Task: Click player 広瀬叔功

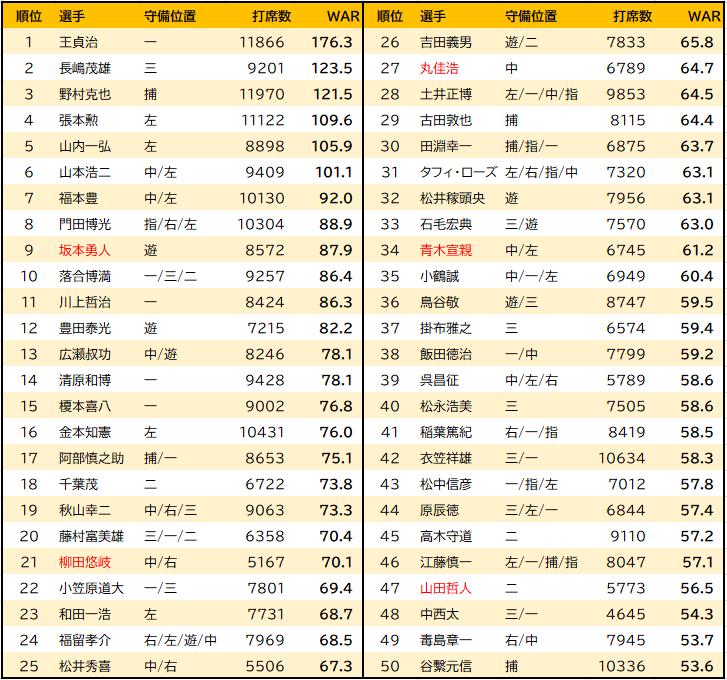Action: (x=85, y=354)
